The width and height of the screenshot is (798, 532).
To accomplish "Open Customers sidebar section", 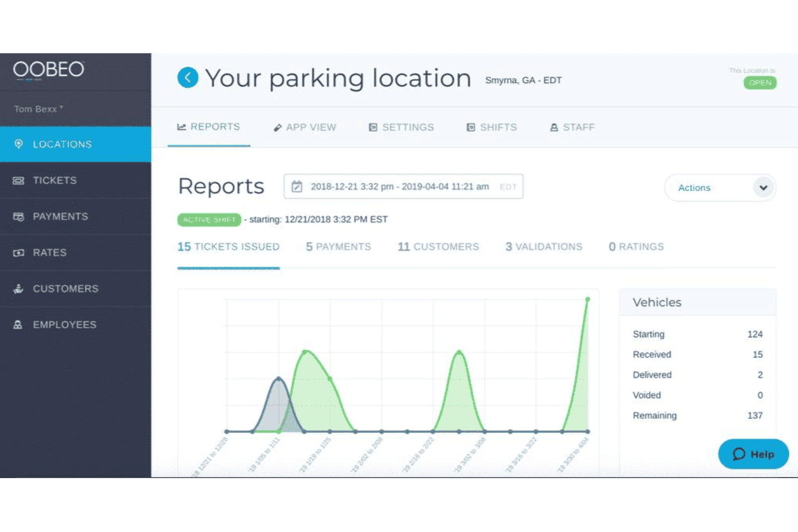I will tap(75, 288).
